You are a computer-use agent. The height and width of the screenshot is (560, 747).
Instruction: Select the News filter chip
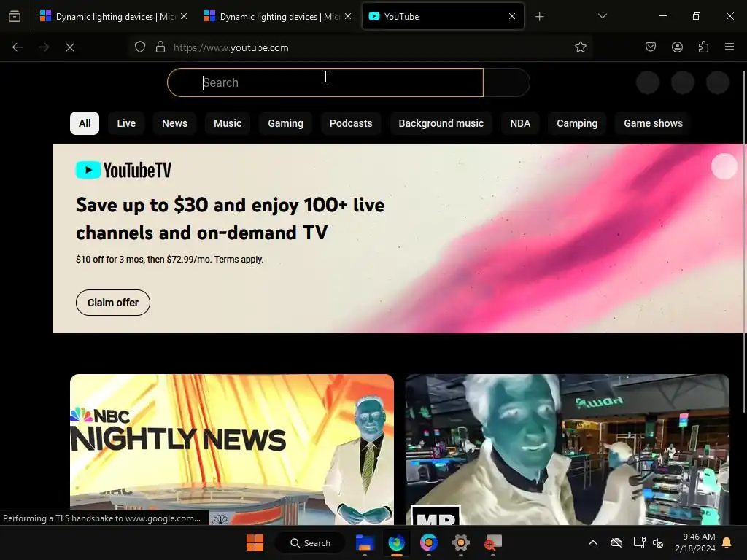[x=175, y=123]
